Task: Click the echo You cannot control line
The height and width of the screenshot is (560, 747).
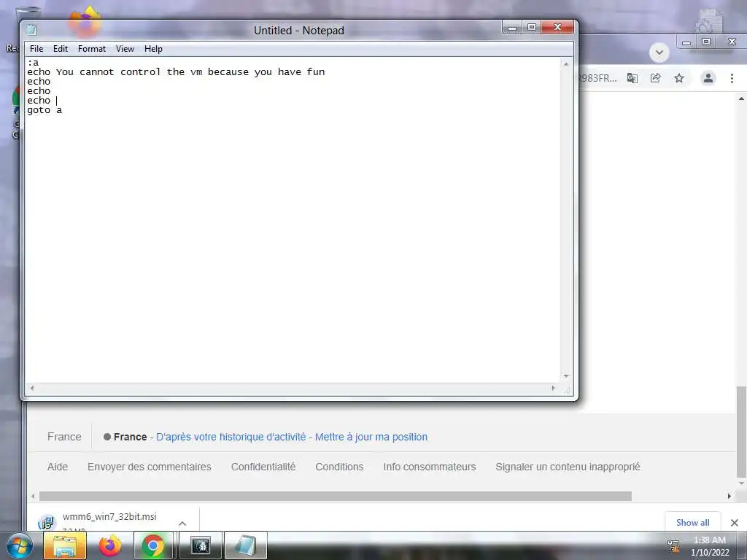Action: point(176,72)
